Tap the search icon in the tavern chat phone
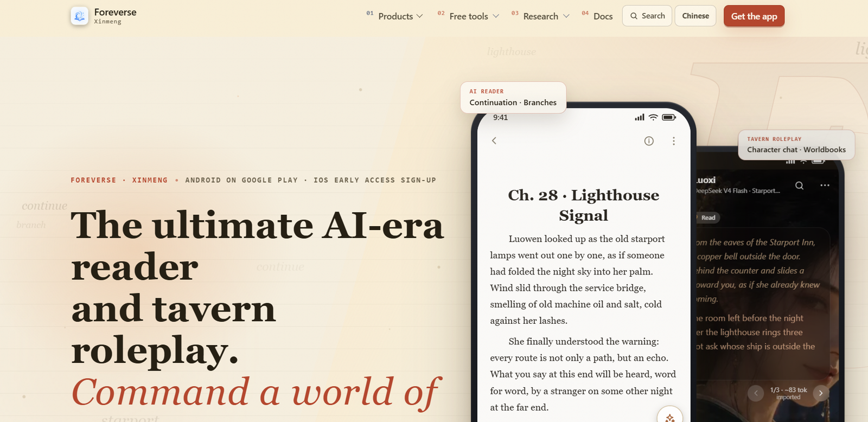The image size is (868, 422). [799, 186]
